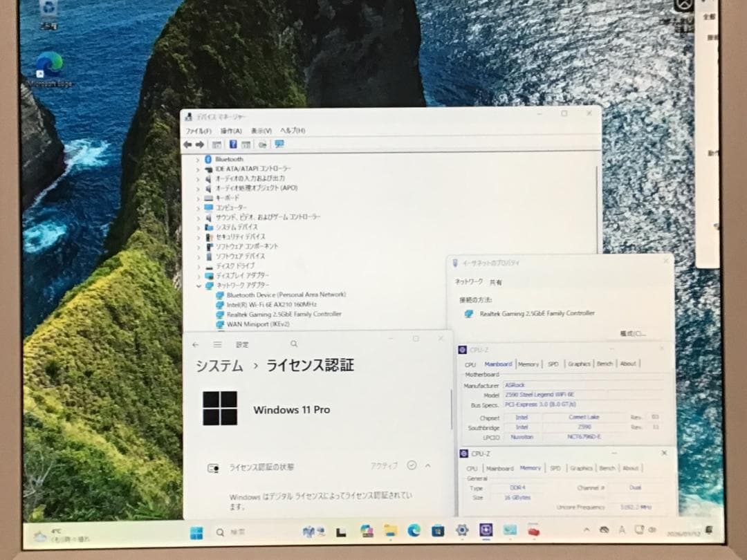
Task: Click the Windows Start button on taskbar
Action: click(x=196, y=532)
